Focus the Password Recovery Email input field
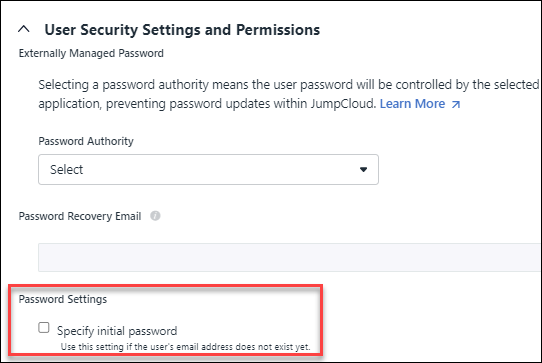Screen dimensions: 542x363 click(290, 258)
